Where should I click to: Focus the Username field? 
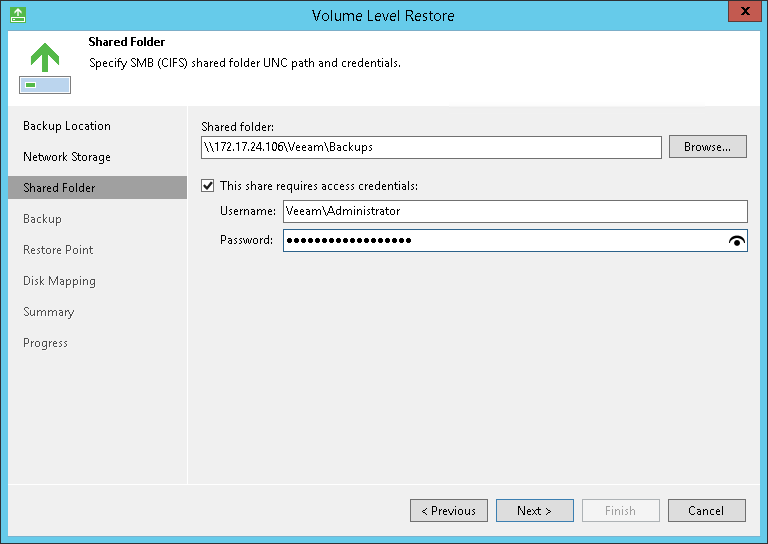tap(515, 211)
